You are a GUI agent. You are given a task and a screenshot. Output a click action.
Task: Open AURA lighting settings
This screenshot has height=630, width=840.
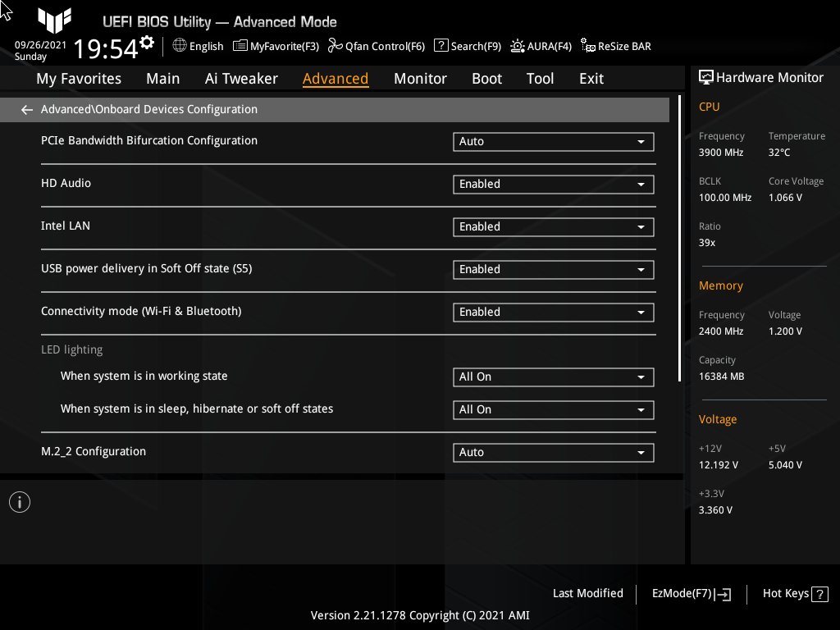541,46
